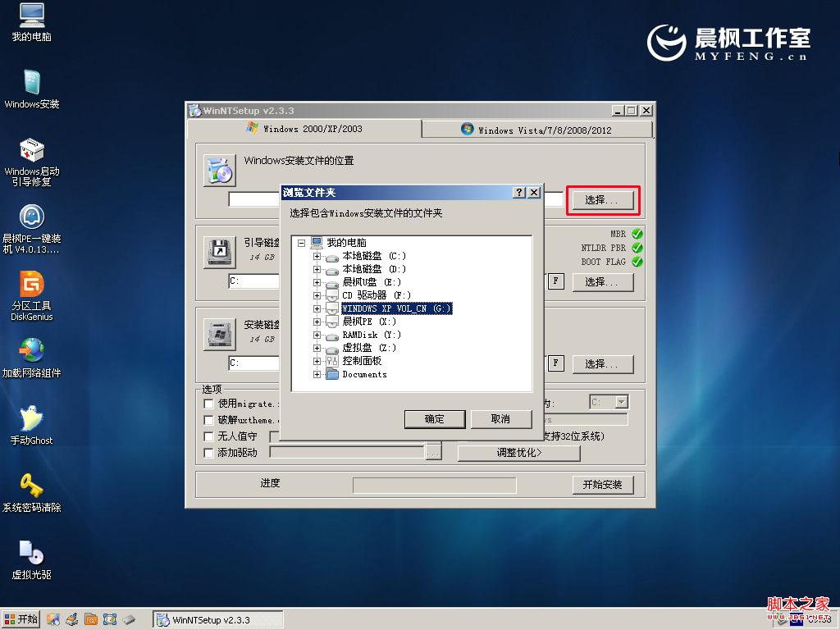
Task: Select 虚拟盘 (Z:) in the tree
Action: pyautogui.click(x=369, y=348)
